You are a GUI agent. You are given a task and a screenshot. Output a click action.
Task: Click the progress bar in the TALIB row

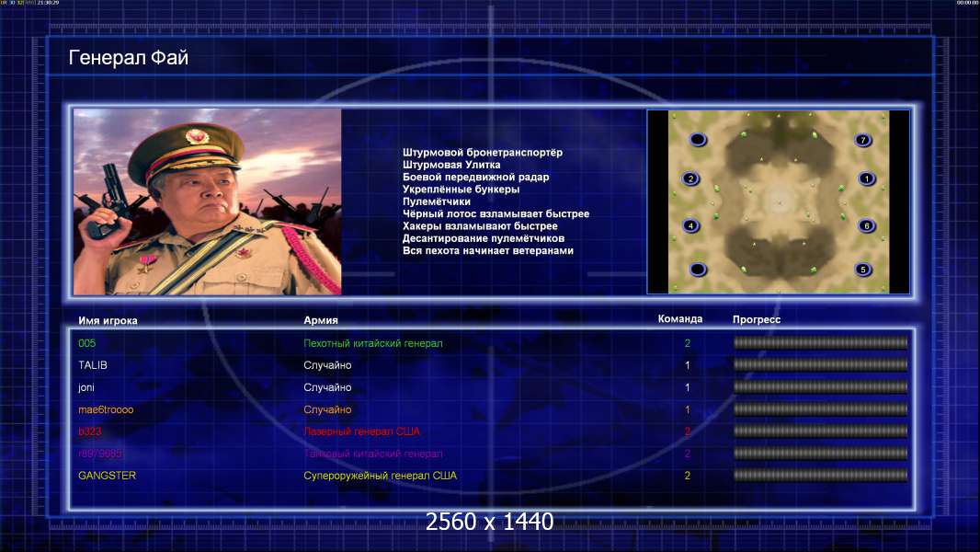pos(820,364)
